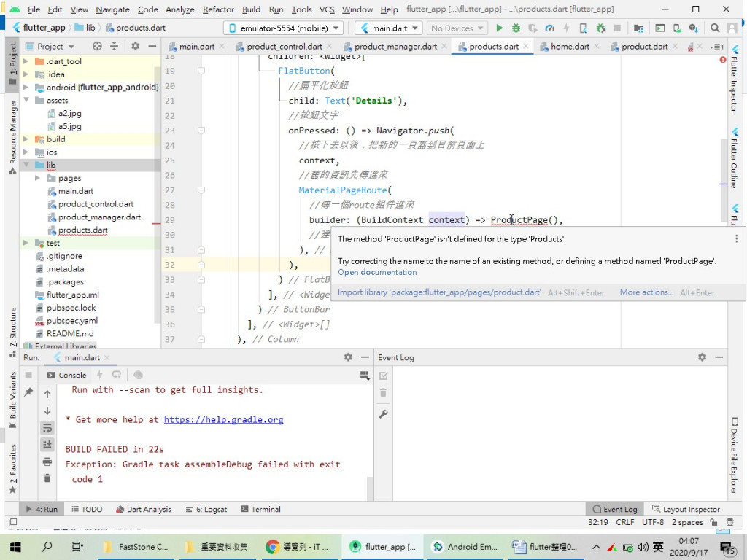
Task: Click locate-file target icon in Project panel
Action: coord(98,46)
